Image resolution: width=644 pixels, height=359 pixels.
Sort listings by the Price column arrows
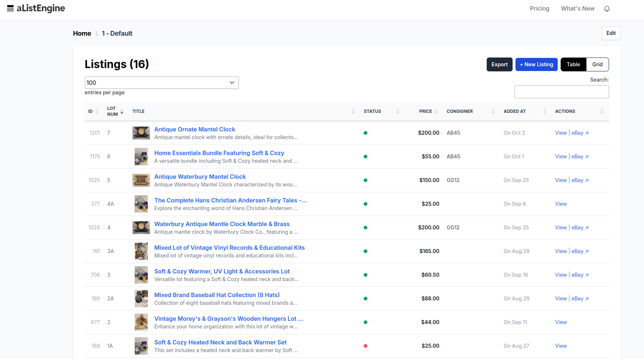(x=436, y=111)
